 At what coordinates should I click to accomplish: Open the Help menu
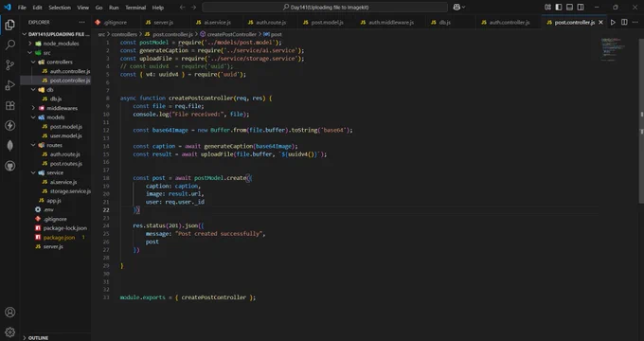(x=158, y=8)
